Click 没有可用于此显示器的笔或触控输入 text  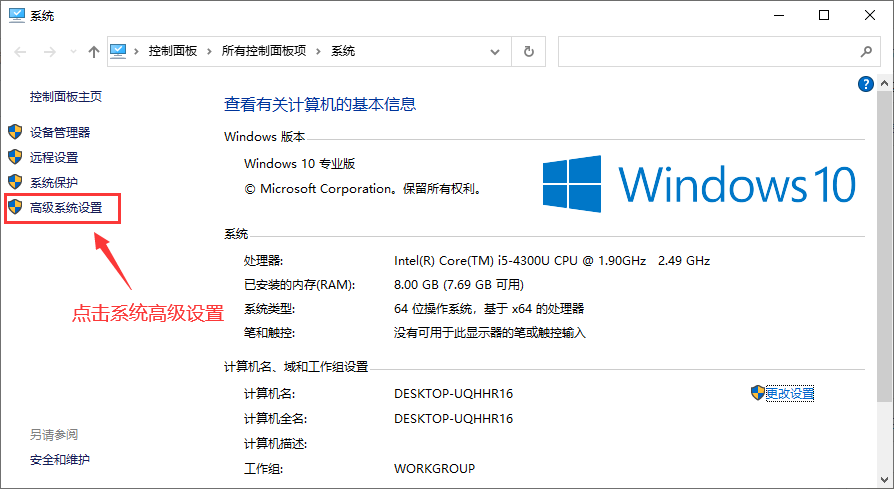489,333
